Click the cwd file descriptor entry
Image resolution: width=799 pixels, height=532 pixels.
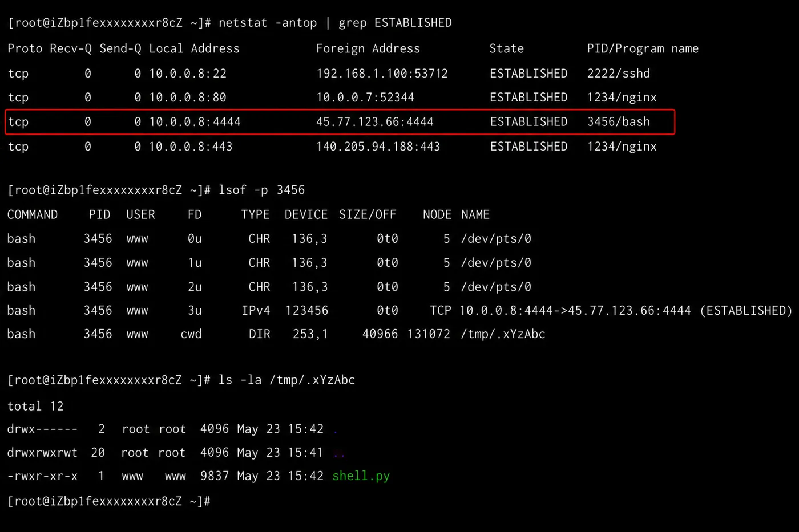click(191, 334)
